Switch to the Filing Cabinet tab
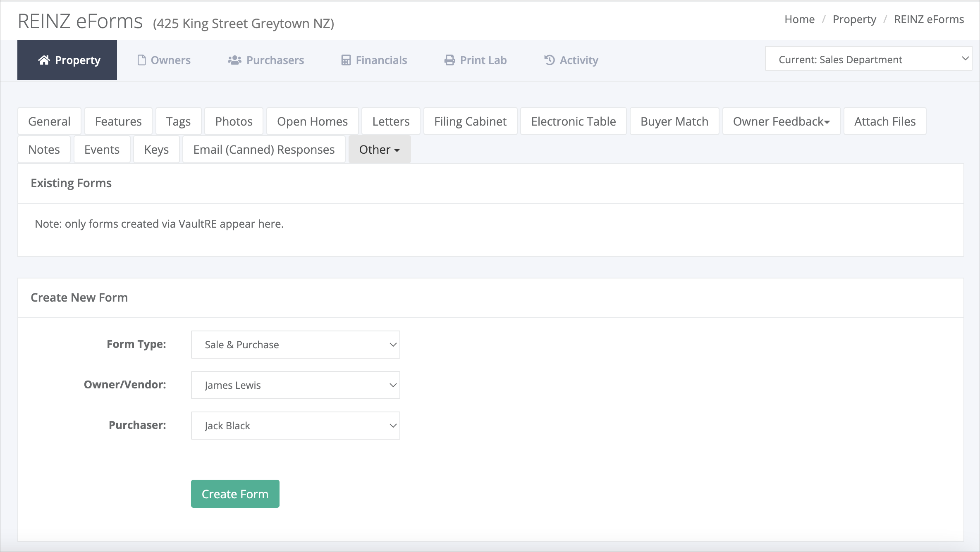This screenshot has width=980, height=552. pyautogui.click(x=470, y=121)
